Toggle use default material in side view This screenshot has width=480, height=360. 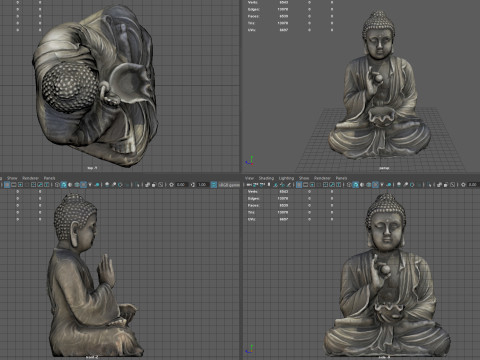click(70, 185)
